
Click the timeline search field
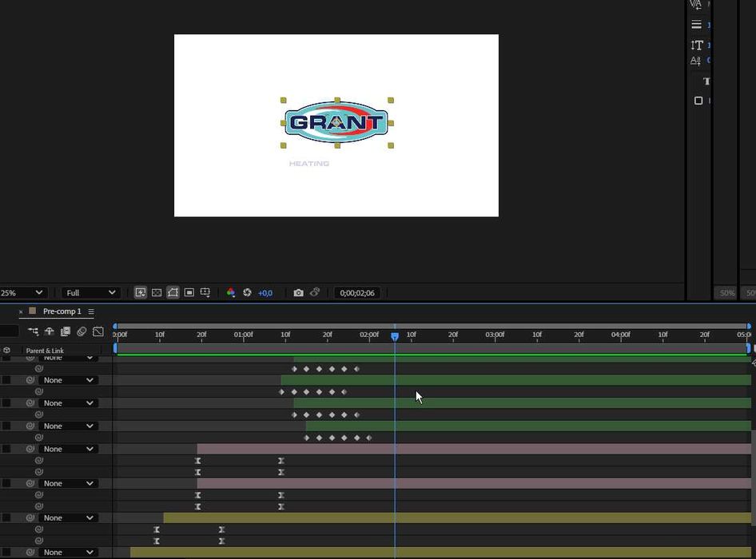point(9,331)
